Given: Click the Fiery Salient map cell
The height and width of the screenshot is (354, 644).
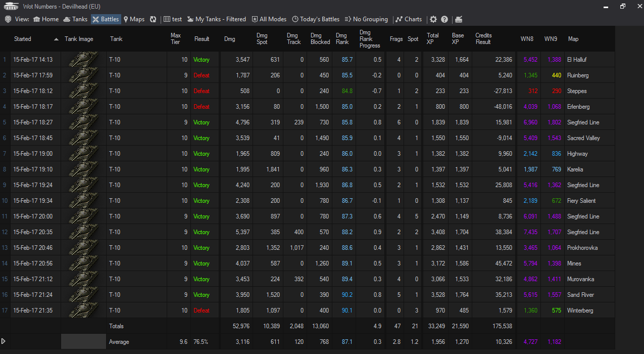Looking at the screenshot, I should (589, 201).
